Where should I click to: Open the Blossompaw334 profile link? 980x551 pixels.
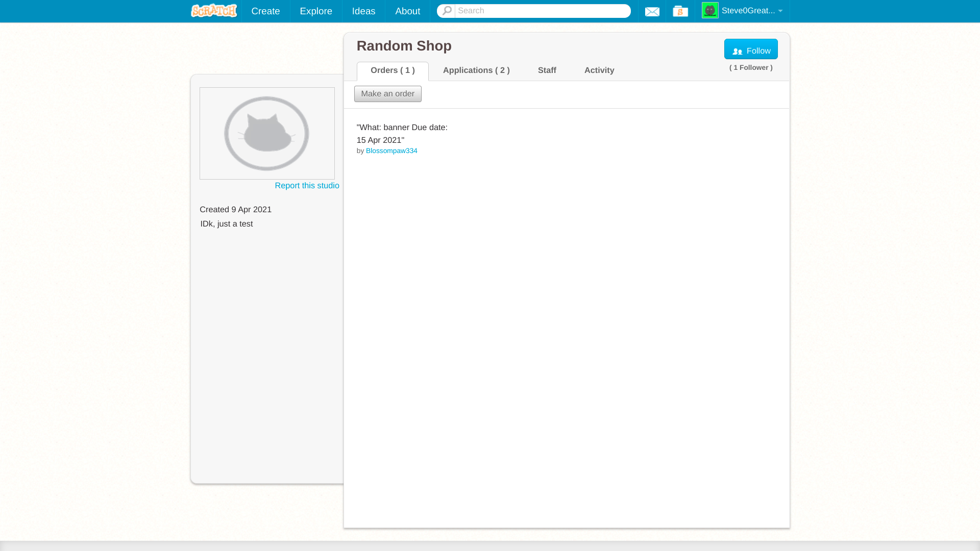point(391,151)
